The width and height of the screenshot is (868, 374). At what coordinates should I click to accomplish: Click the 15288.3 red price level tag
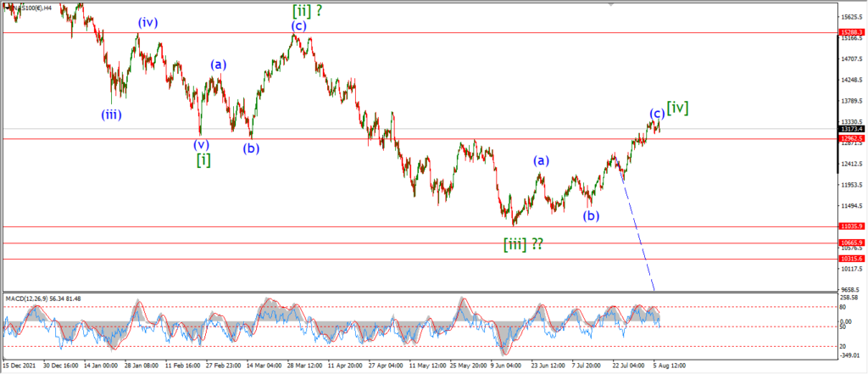tap(851, 33)
